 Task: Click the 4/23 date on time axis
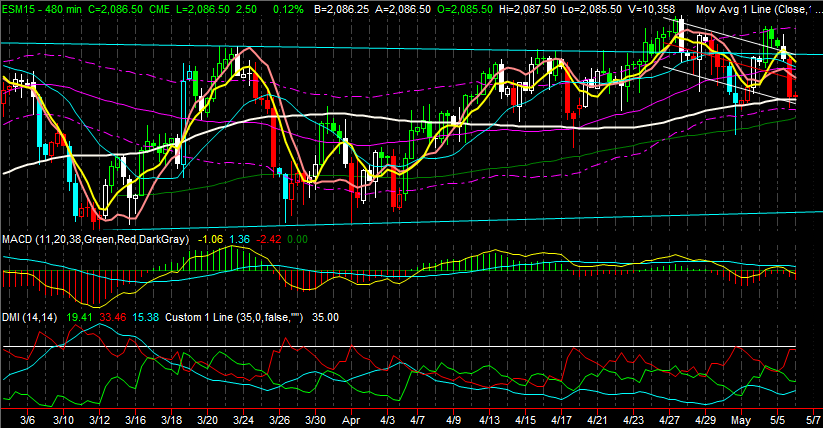coord(634,420)
